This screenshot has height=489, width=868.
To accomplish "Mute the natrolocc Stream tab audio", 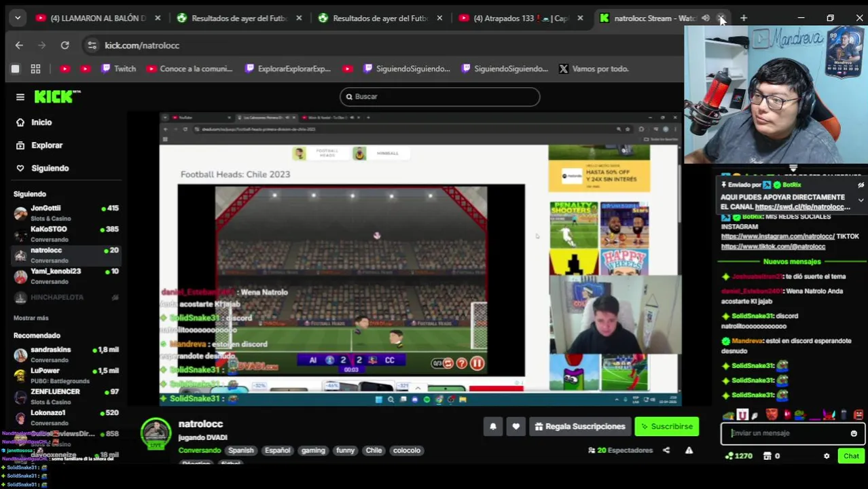I will coord(706,18).
